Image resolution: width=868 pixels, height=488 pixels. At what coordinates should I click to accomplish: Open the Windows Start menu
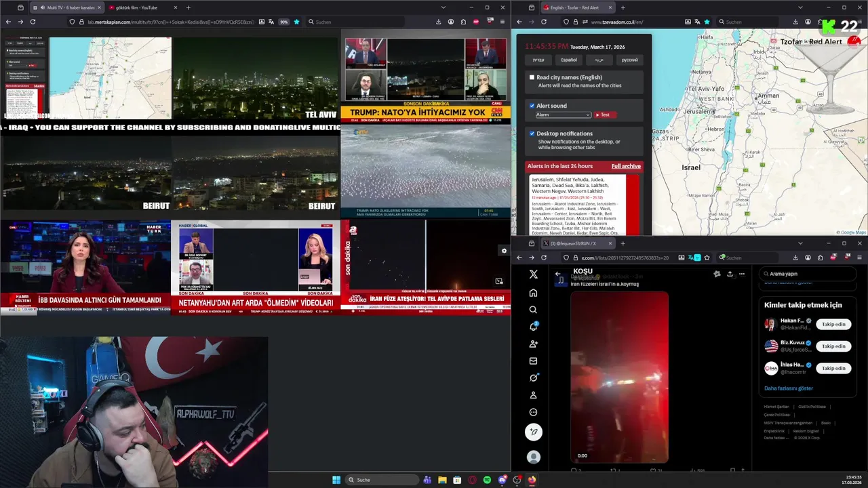(x=336, y=480)
